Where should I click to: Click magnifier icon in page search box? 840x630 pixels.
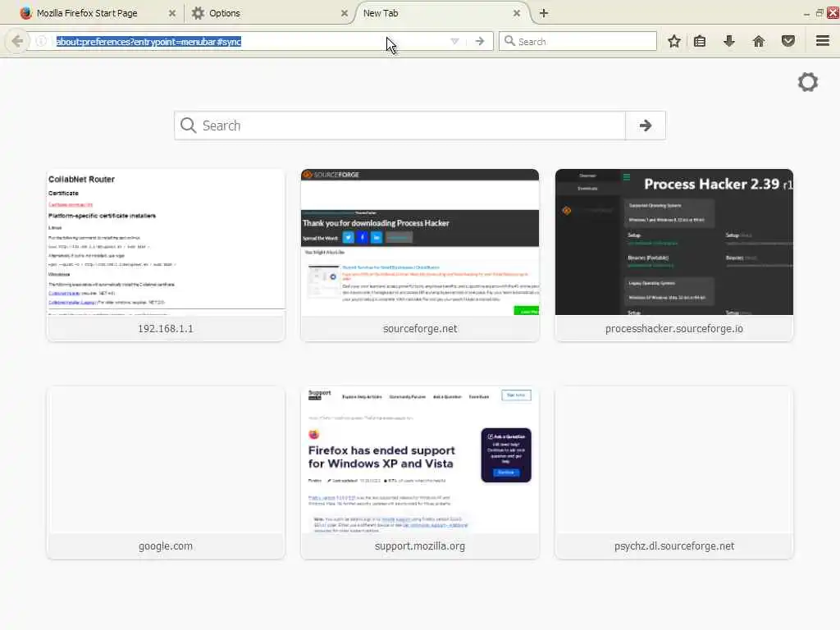click(x=188, y=126)
